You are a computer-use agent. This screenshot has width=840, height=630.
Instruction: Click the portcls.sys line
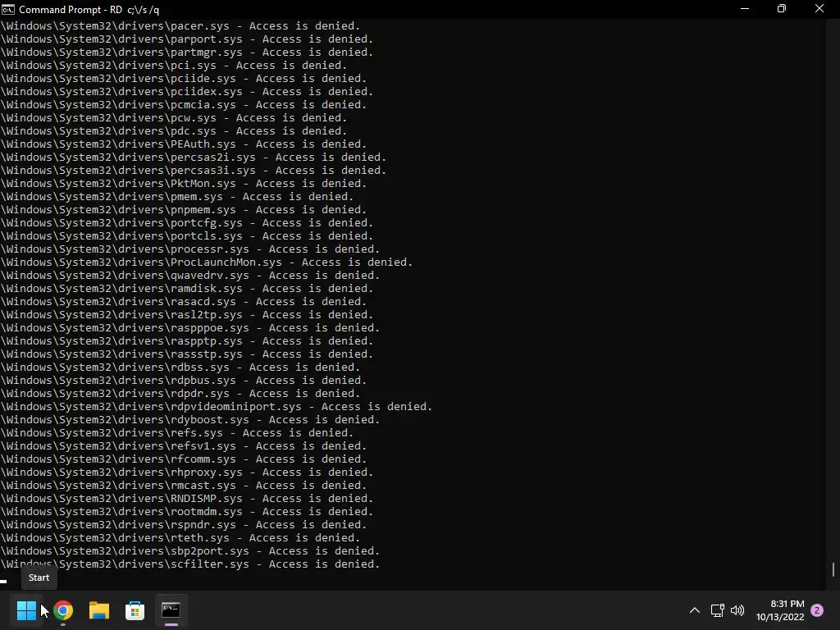tap(186, 235)
